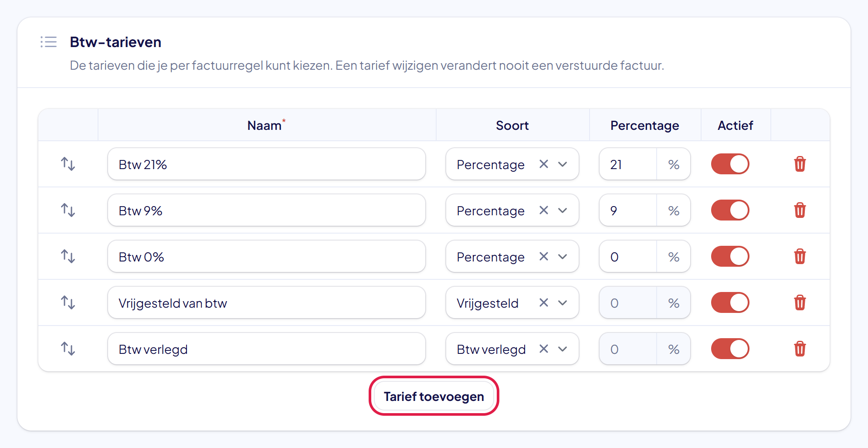Clear Soort selection in Btw 21% row
The height and width of the screenshot is (448, 868).
544,164
